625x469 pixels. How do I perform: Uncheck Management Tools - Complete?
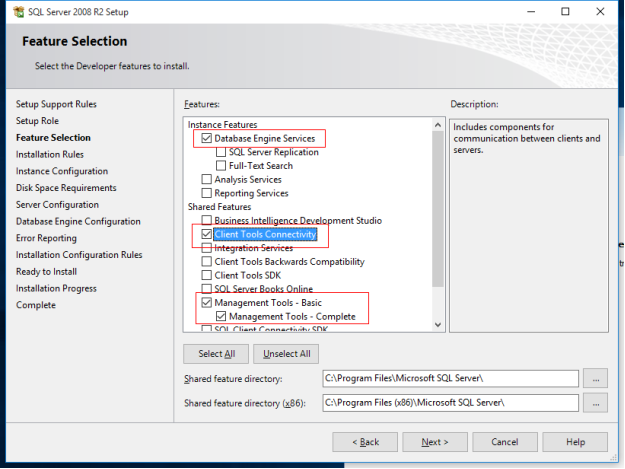[221, 316]
